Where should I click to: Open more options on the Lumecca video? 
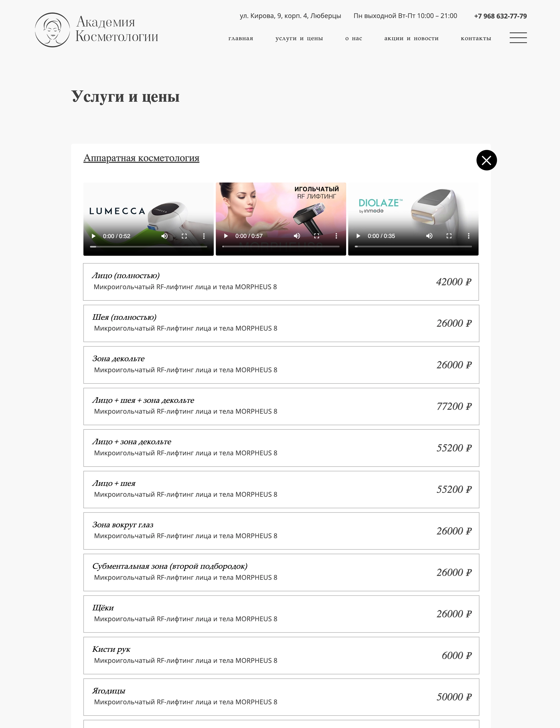click(204, 236)
